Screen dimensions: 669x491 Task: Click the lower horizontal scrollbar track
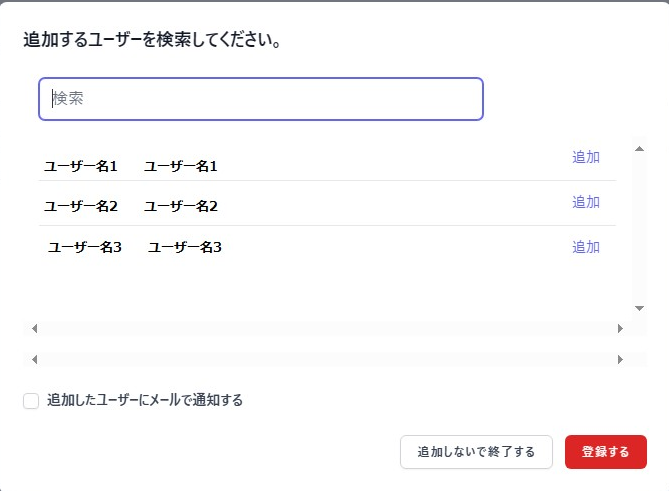pos(327,360)
